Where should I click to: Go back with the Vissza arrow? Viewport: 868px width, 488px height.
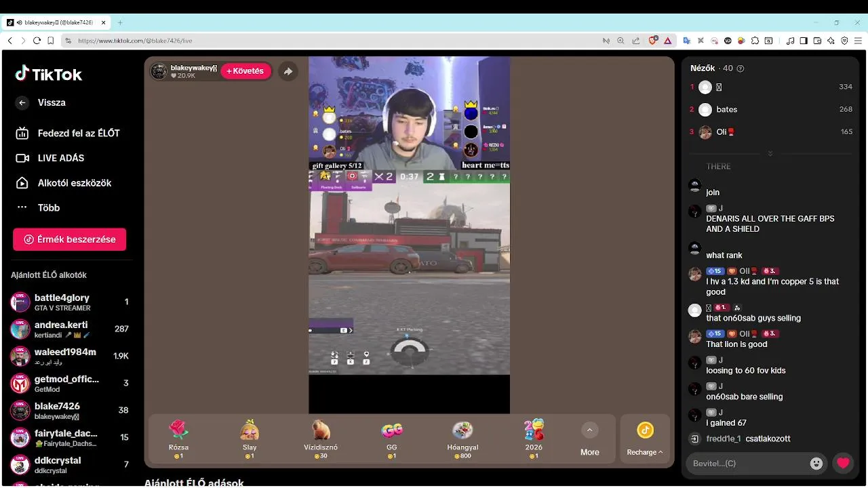click(22, 103)
